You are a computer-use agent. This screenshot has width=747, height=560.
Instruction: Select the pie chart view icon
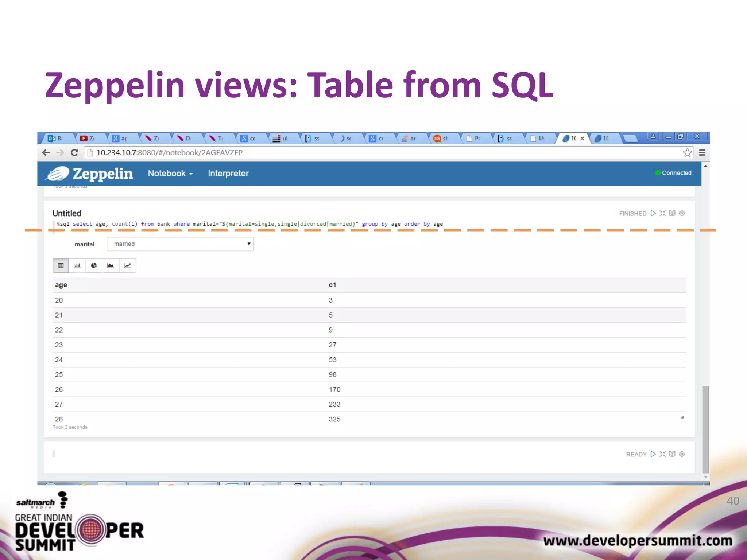pyautogui.click(x=94, y=265)
